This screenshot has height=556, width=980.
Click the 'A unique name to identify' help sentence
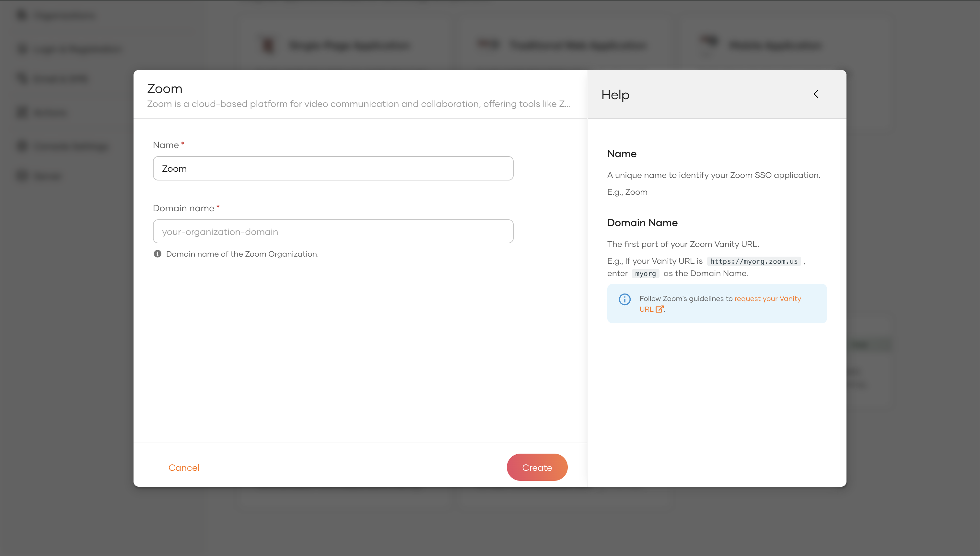click(714, 175)
